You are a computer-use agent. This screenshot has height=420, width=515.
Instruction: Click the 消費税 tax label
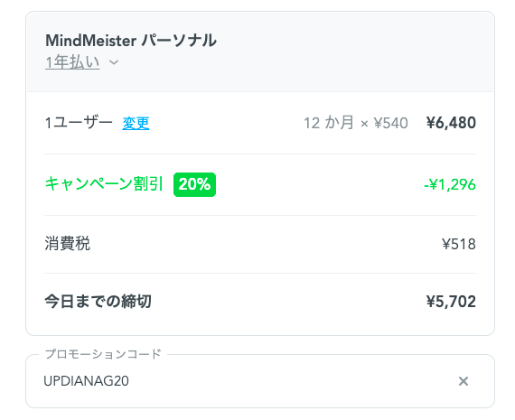[68, 244]
